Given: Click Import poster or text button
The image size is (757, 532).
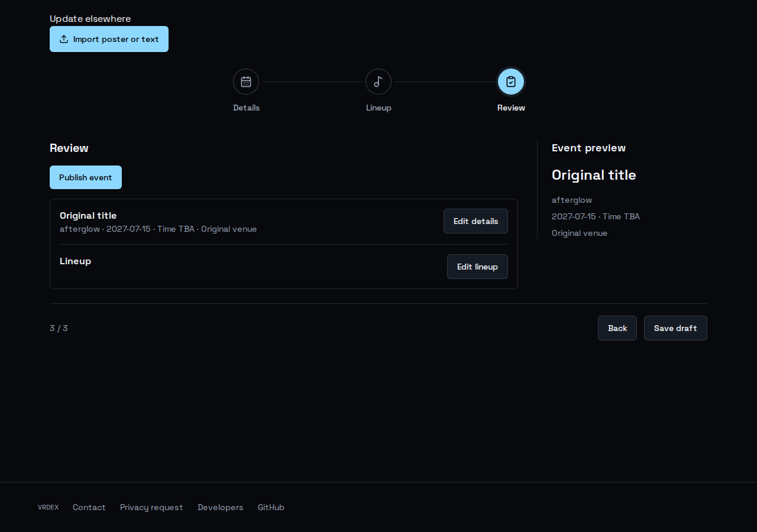Looking at the screenshot, I should coord(109,39).
